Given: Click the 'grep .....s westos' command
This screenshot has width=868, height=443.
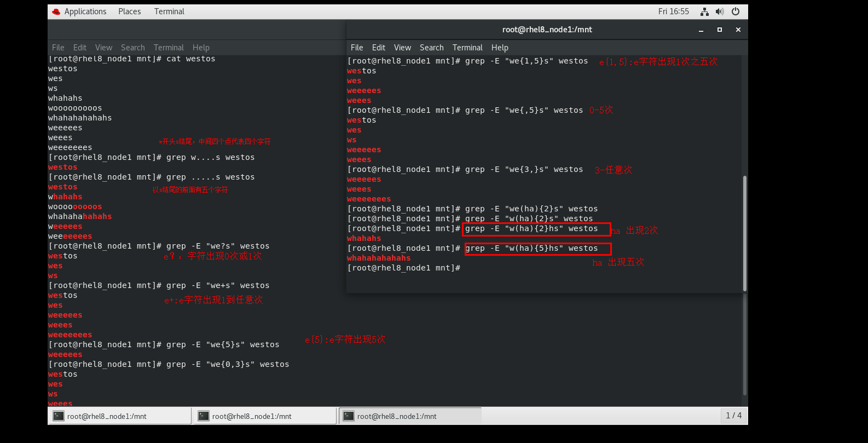Looking at the screenshot, I should pyautogui.click(x=211, y=177).
